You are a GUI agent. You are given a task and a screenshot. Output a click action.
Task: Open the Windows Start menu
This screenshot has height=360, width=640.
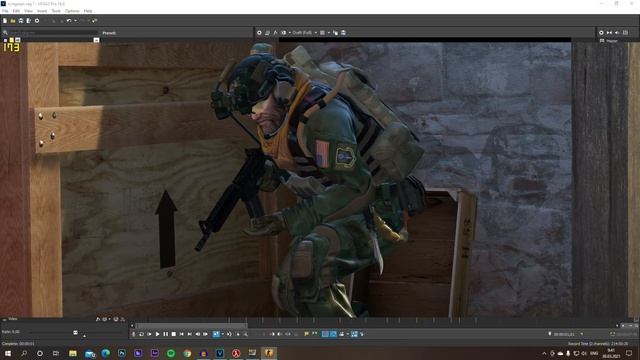pos(7,353)
